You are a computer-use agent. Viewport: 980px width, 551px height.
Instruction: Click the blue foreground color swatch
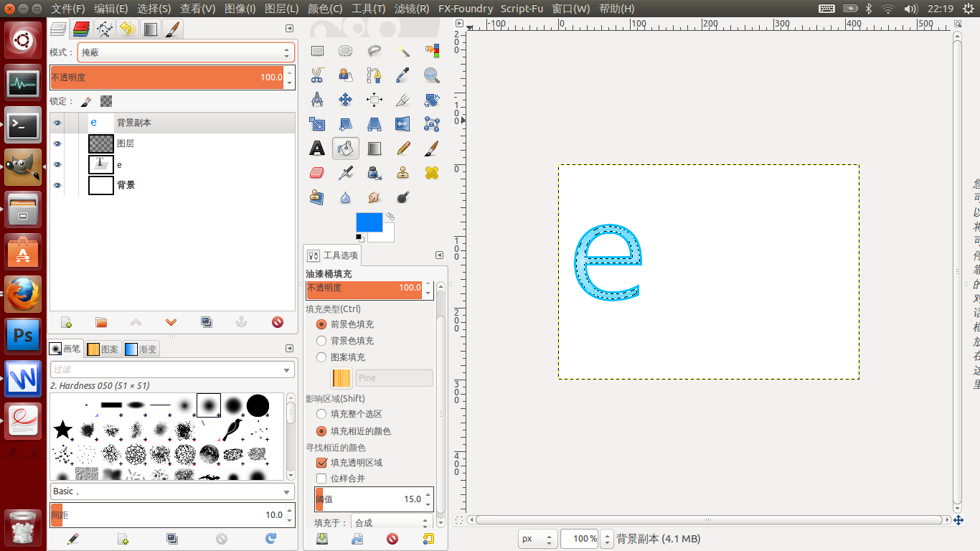coord(369,222)
